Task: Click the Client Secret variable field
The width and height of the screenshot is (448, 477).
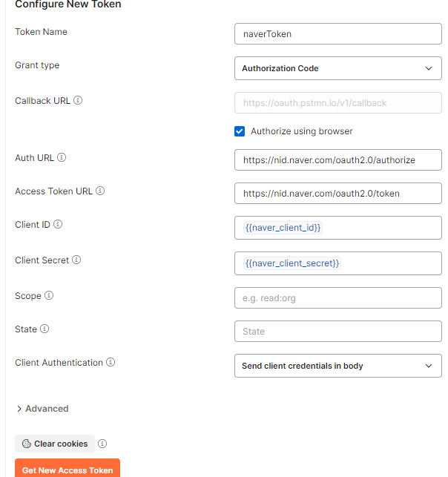Action: 338,263
